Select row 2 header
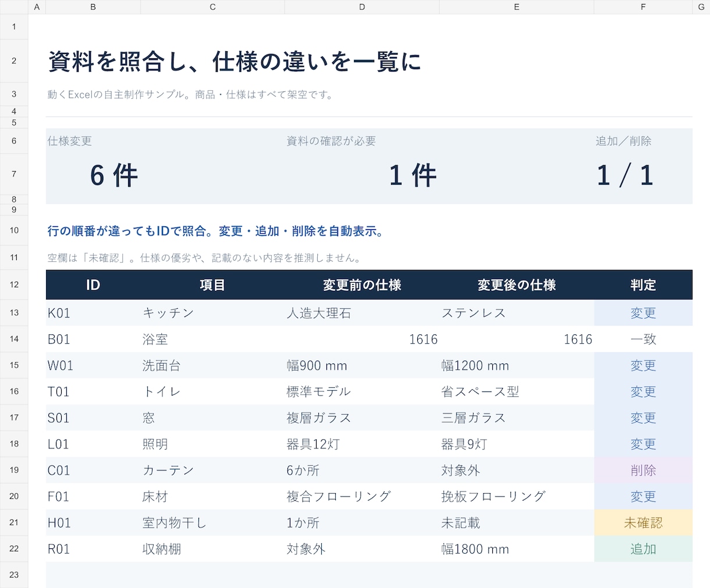 pos(14,60)
